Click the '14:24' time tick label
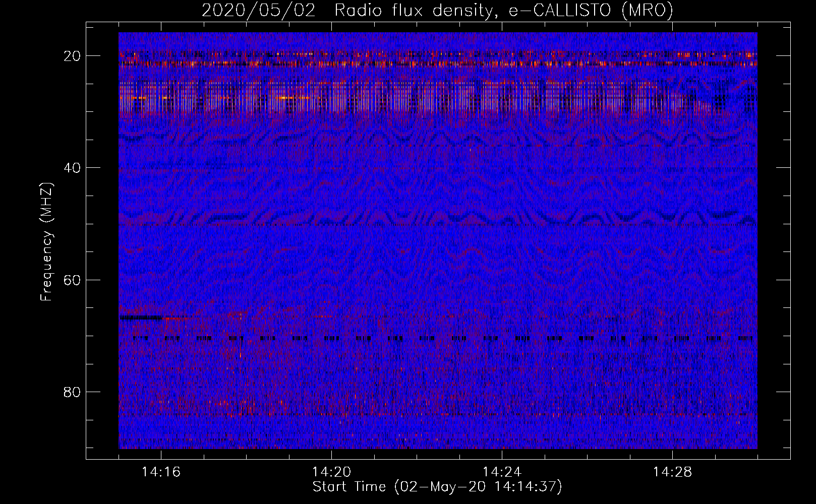Screen dimensions: 816x504 (502, 472)
